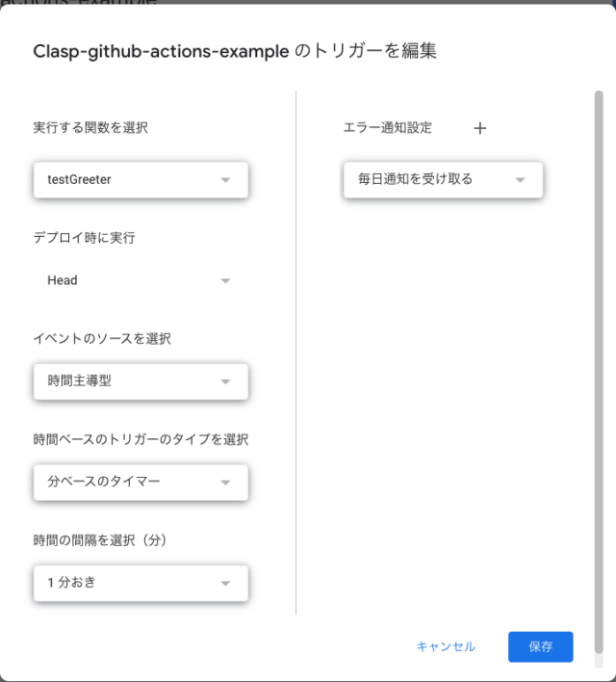
Task: Click the arrow icon beside 時間主導型
Action: click(x=225, y=381)
